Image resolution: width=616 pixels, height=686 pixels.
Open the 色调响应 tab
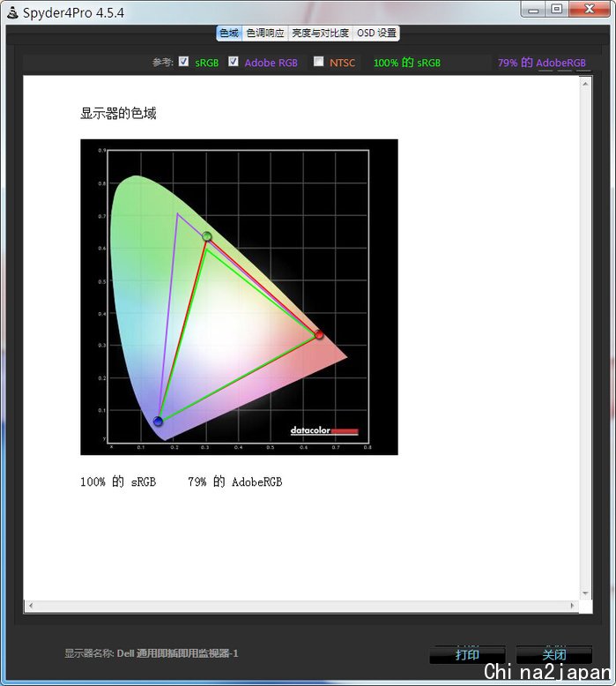265,34
